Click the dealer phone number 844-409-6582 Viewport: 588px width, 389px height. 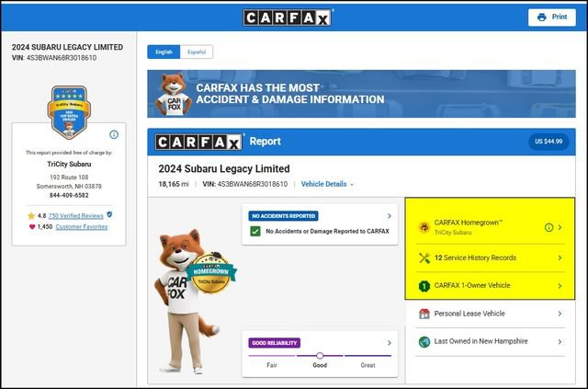[69, 195]
